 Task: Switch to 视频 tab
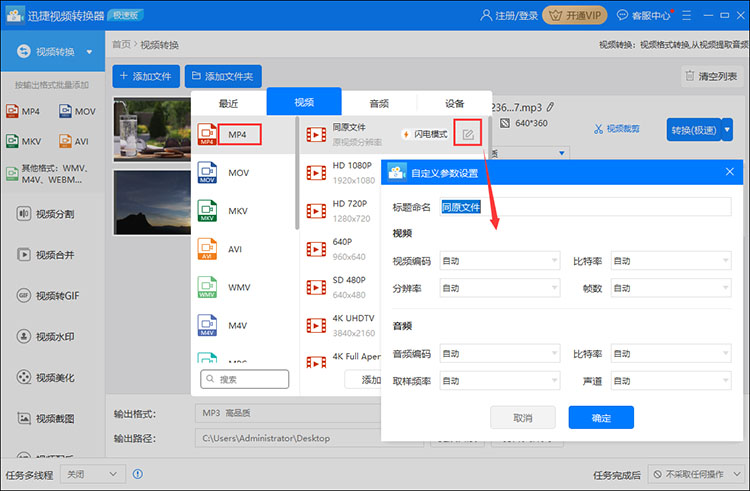click(304, 102)
